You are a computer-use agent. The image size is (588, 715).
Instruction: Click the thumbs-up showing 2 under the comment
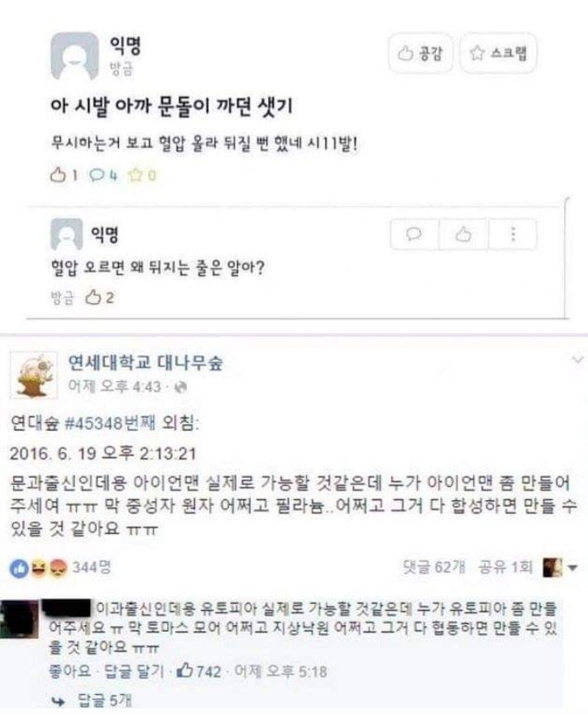point(93,298)
